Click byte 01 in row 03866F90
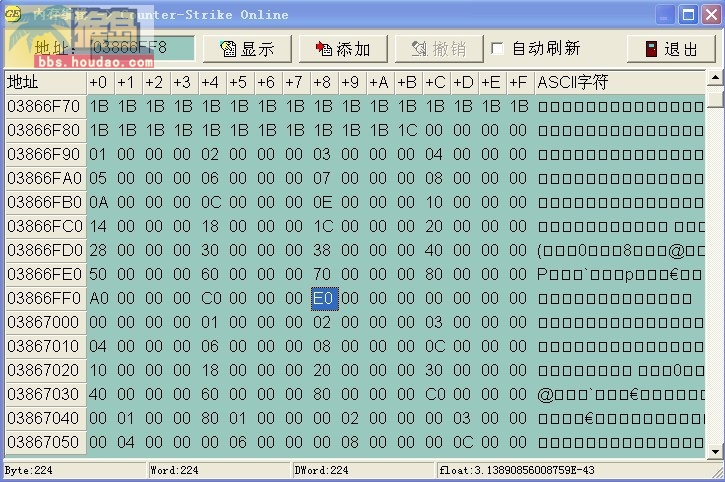725x482 pixels. pyautogui.click(x=98, y=154)
